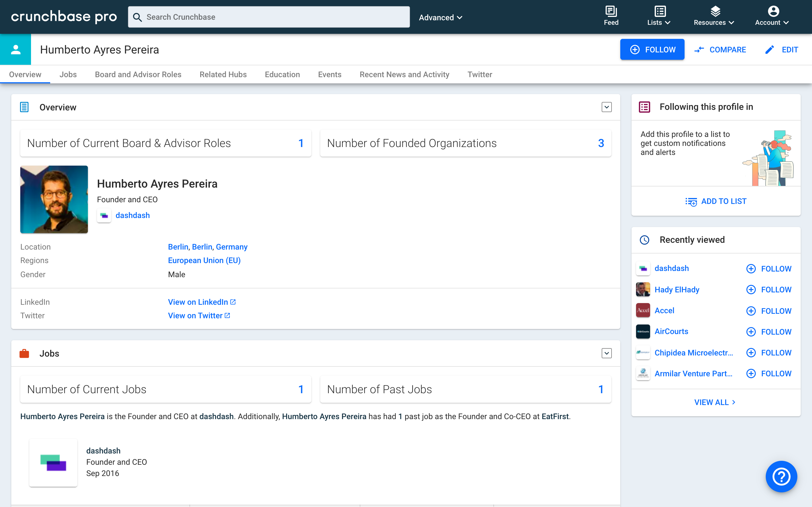Click Humberto's profile photo
Image resolution: width=812 pixels, height=507 pixels.
tap(54, 199)
